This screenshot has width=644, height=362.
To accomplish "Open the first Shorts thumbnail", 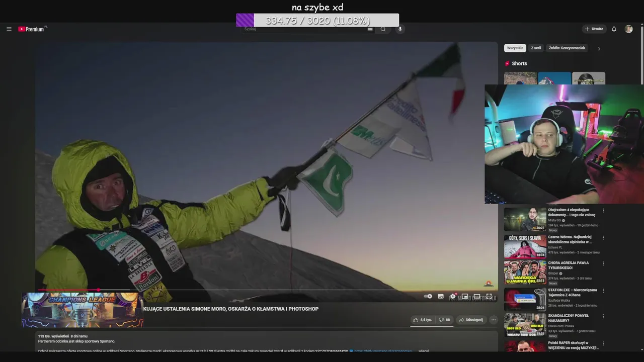I will point(520,78).
